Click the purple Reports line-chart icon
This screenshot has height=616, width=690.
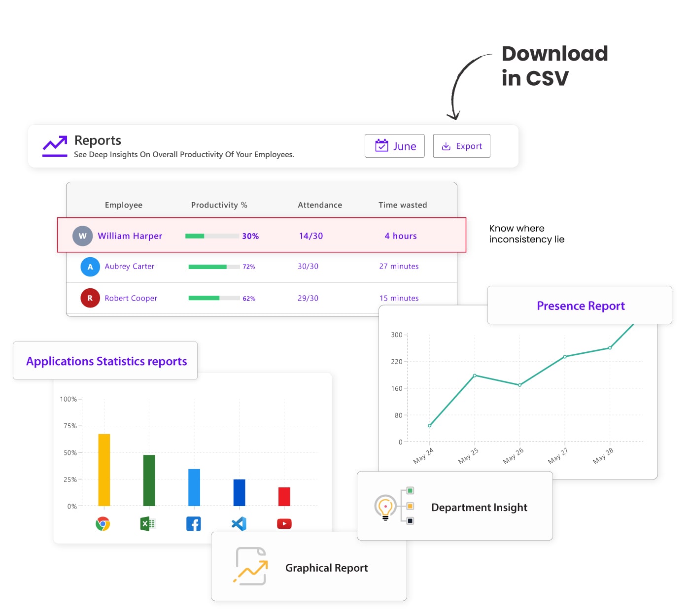(x=55, y=145)
